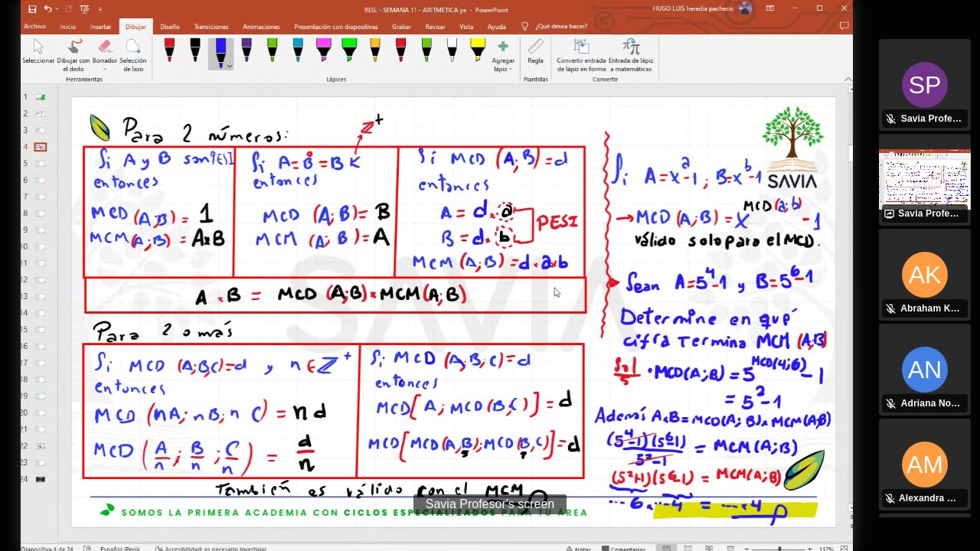Click the 112% zoom level
The width and height of the screenshot is (980, 551).
point(827,548)
